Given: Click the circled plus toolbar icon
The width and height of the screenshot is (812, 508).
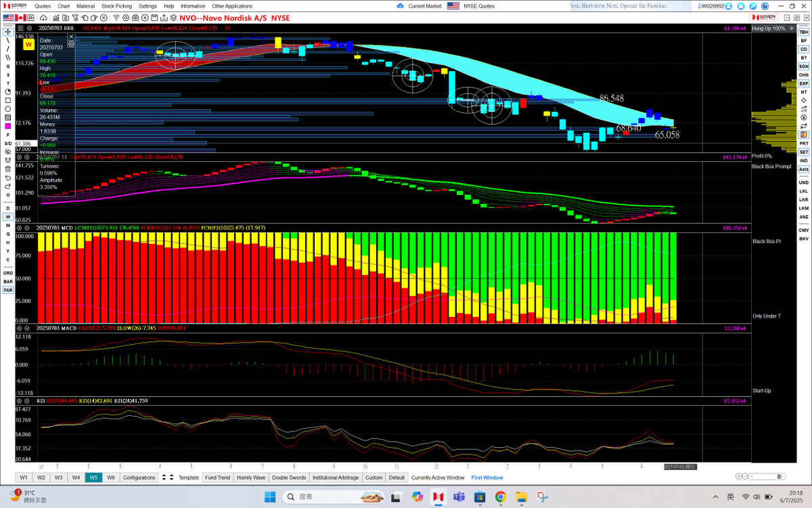Looking at the screenshot, I should pyautogui.click(x=145, y=18).
